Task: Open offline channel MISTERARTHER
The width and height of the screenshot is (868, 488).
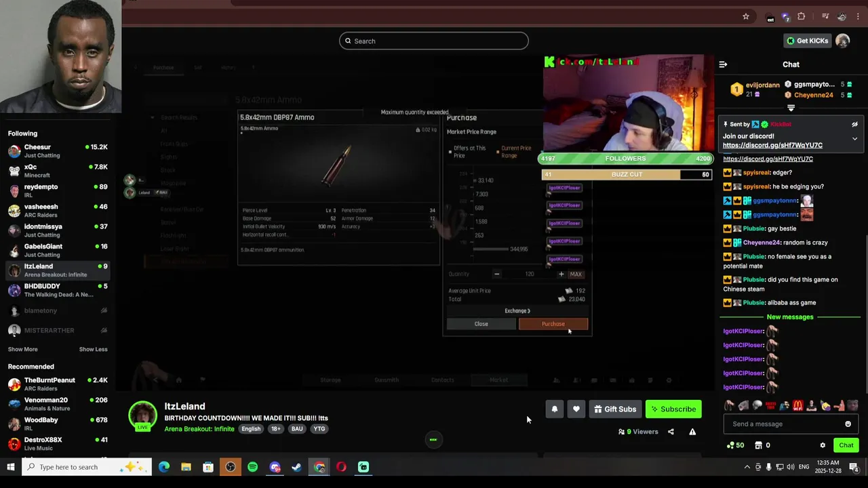Action: pos(58,330)
